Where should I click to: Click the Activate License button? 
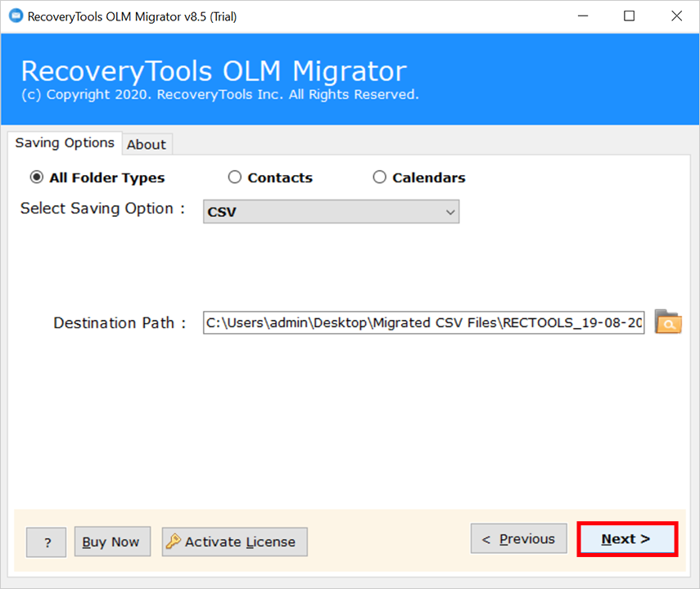click(235, 542)
